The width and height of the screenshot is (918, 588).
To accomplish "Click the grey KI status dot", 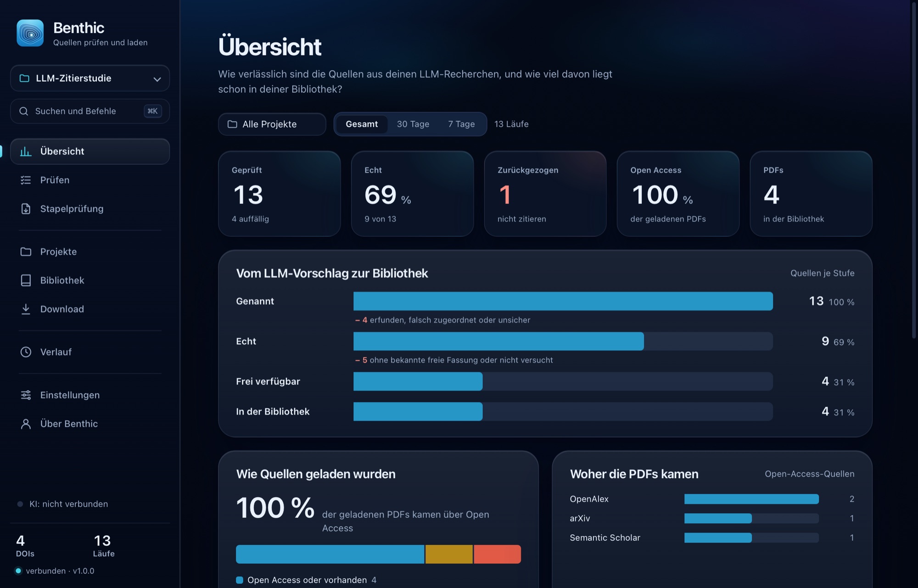I will [x=20, y=504].
